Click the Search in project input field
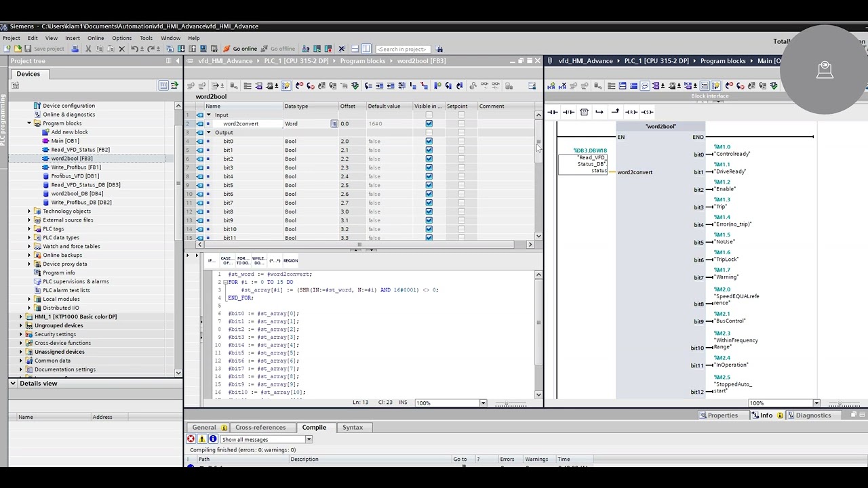The width and height of the screenshot is (868, 488). tap(403, 49)
